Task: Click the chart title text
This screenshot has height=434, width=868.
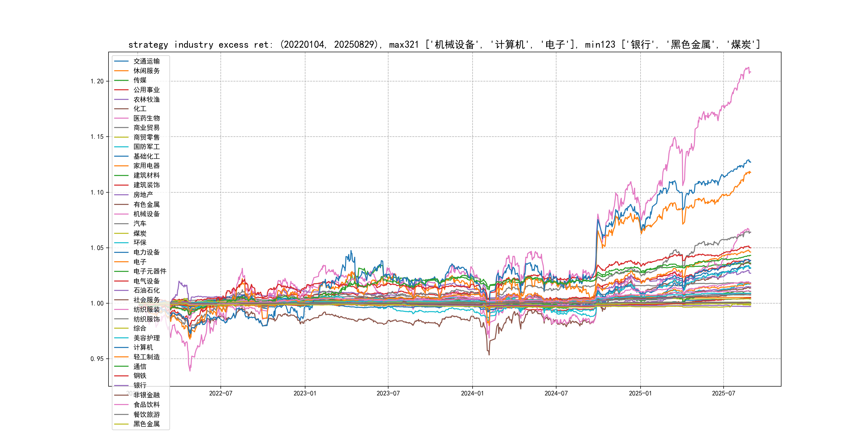Action: [x=444, y=44]
